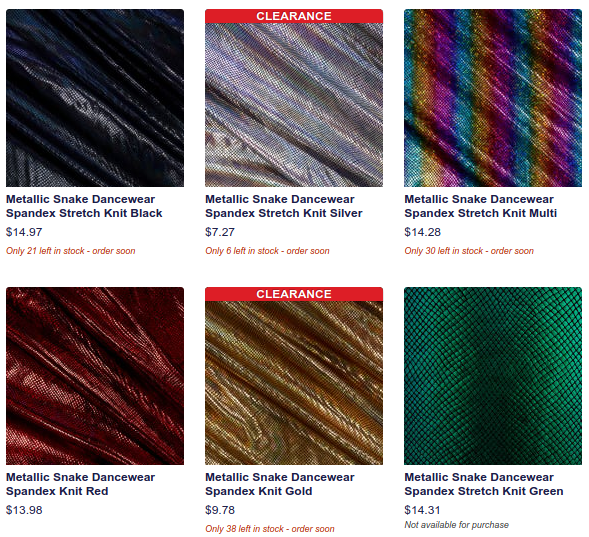
Task: Click the Spandex Stretch Knit Black title
Action: [84, 206]
